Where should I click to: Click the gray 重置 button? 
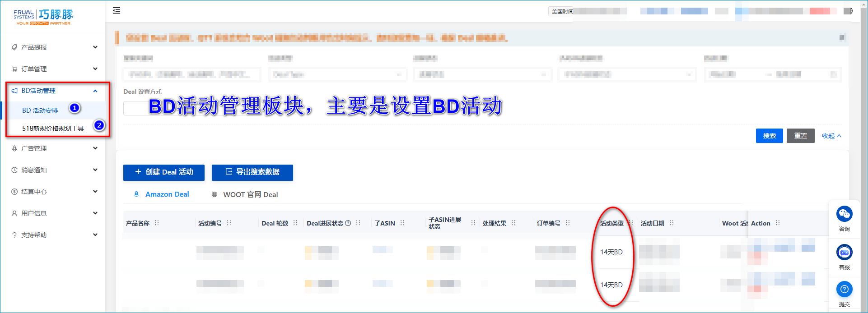(x=801, y=136)
